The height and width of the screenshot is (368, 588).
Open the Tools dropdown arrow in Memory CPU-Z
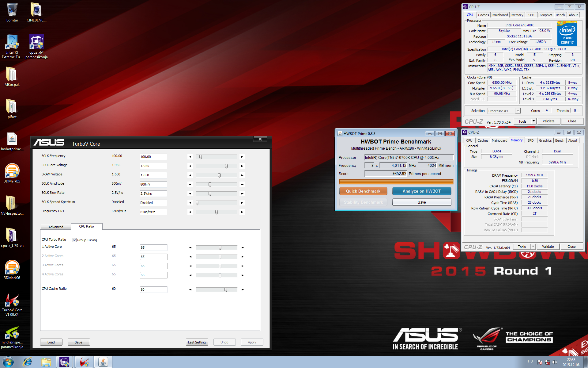pos(533,247)
